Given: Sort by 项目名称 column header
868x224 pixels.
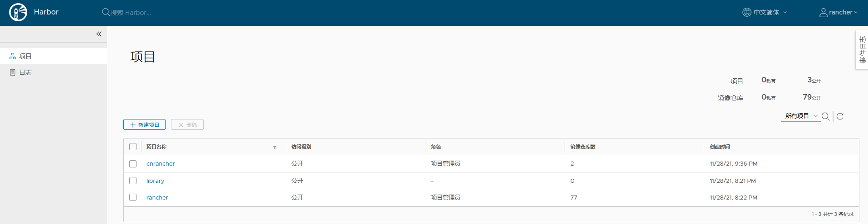Looking at the screenshot, I should click(x=156, y=147).
